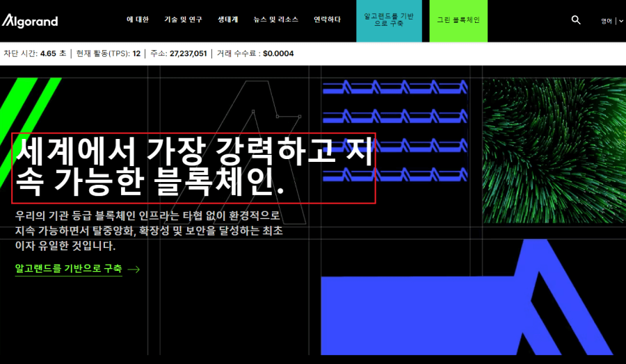The width and height of the screenshot is (626, 364).
Task: Click the headline 세계에서 가장 강력하고 지속 가능한 블록체인
Action: click(x=193, y=168)
